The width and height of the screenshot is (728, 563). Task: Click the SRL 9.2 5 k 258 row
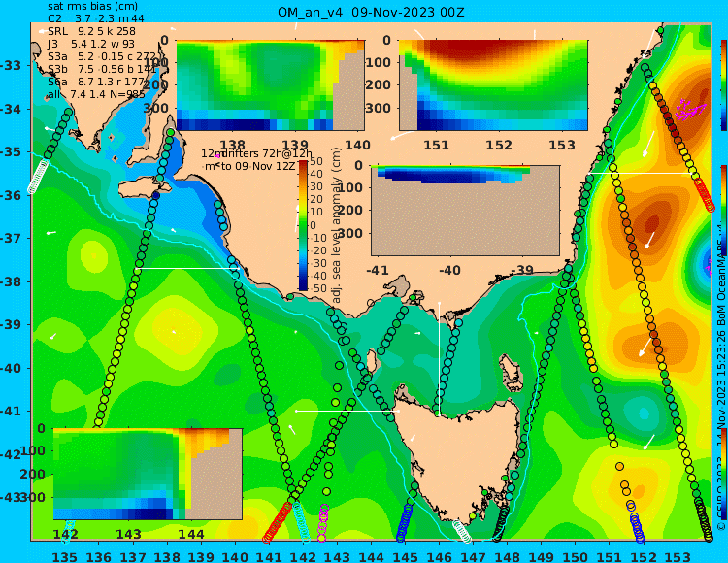pyautogui.click(x=91, y=32)
